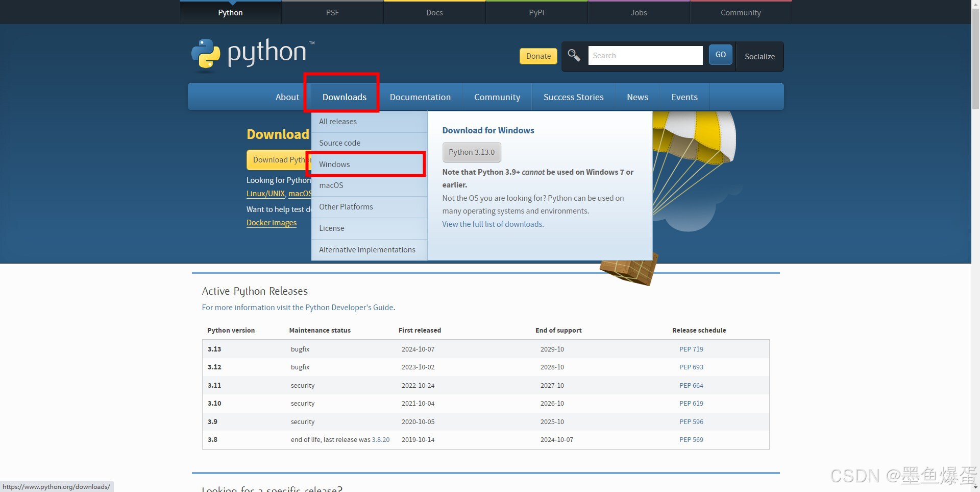Open the PSF tab

click(x=332, y=12)
